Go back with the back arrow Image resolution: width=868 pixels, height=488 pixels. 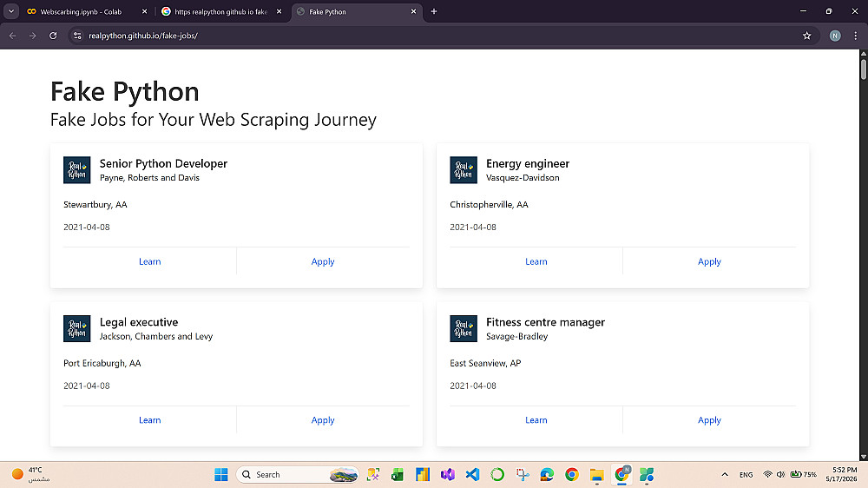[13, 36]
